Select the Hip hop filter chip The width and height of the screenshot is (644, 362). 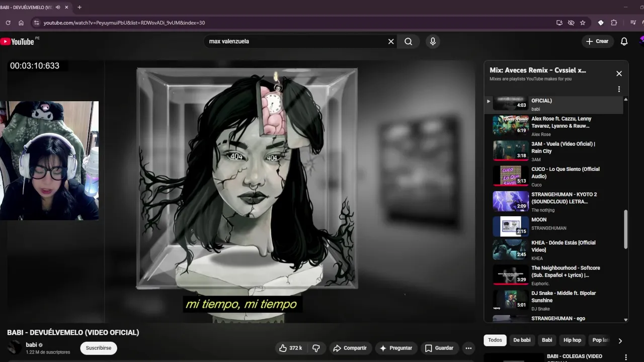point(572,340)
